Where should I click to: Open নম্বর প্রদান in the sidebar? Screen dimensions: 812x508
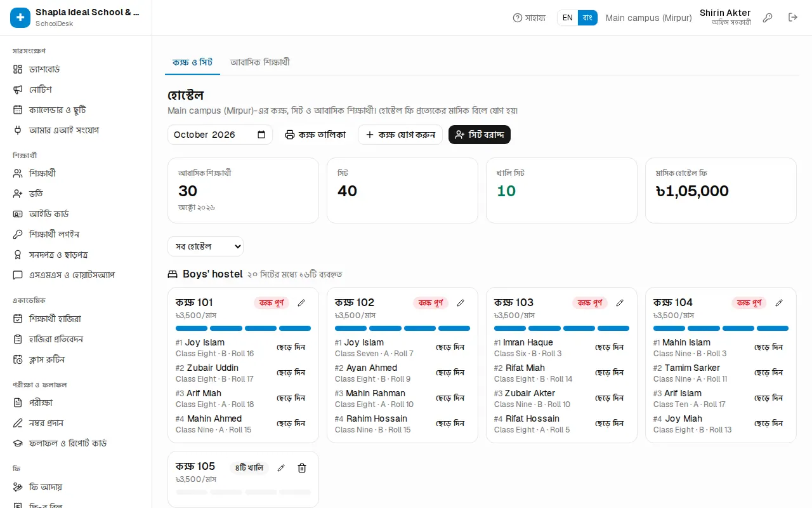(x=76, y=423)
